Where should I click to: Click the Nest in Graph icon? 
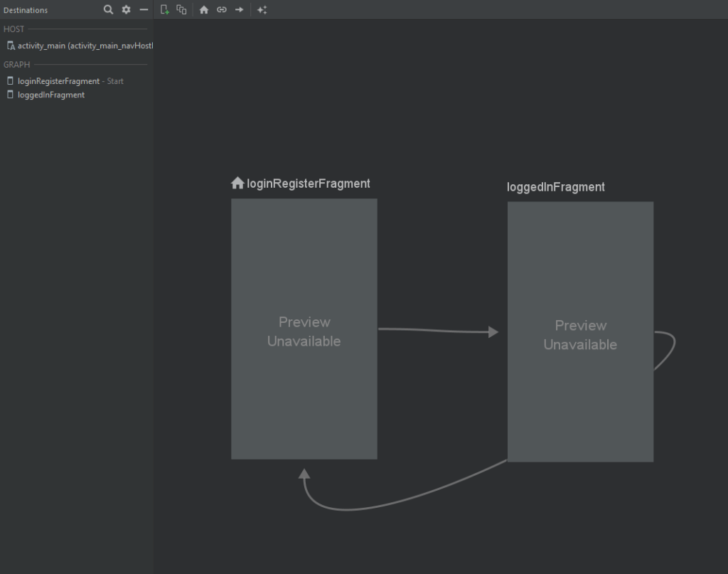[x=181, y=10]
